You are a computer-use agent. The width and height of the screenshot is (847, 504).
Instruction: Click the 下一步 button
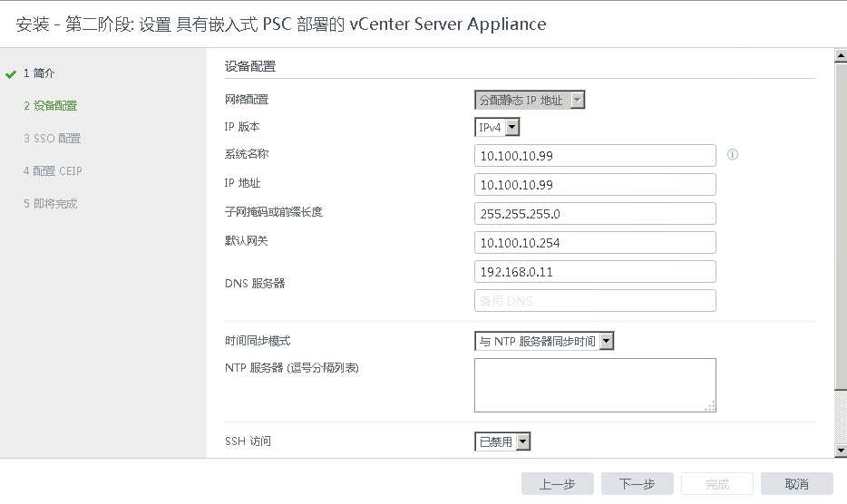pyautogui.click(x=638, y=484)
